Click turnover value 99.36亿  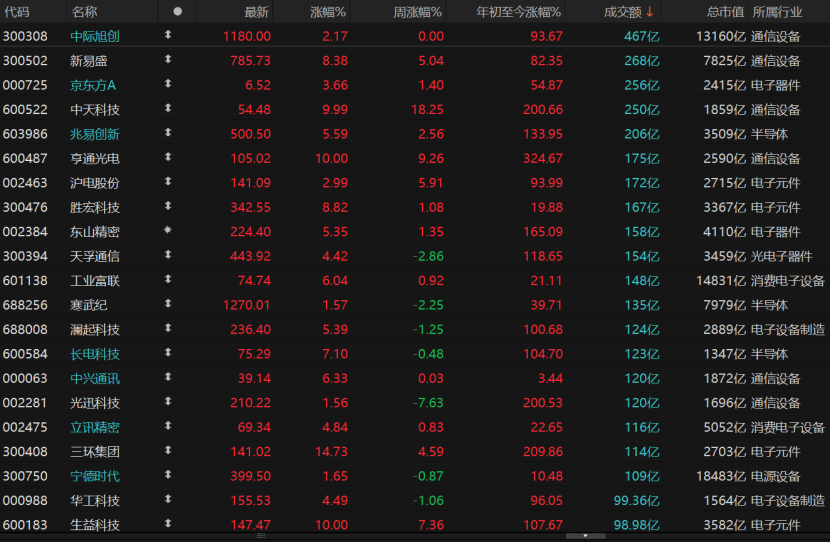click(x=636, y=501)
